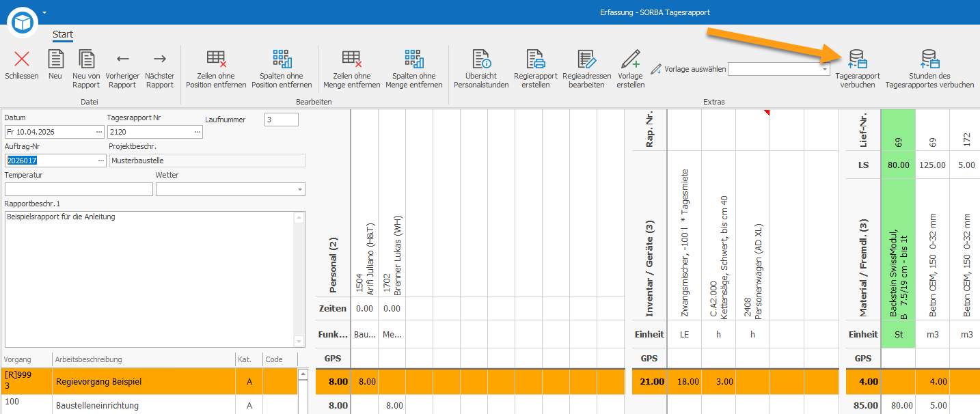Click Regierapport erstellen icon
The width and height of the screenshot is (980, 414).
coord(535,59)
